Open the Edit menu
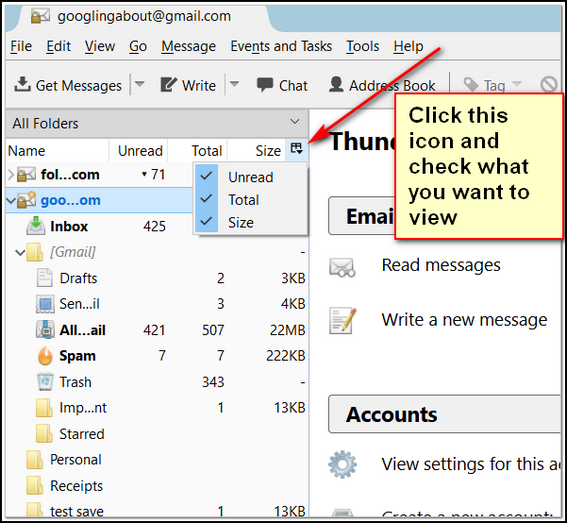The width and height of the screenshot is (567, 523). [x=58, y=46]
